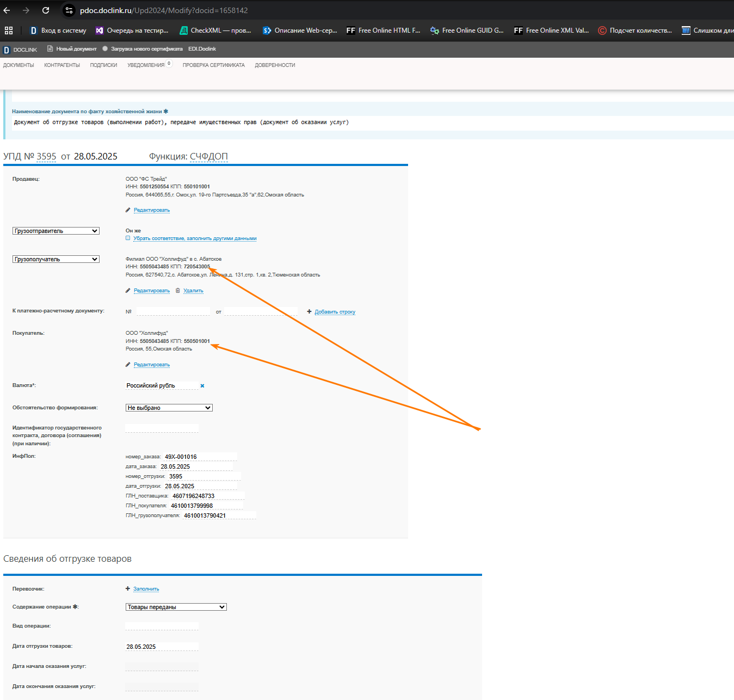The image size is (734, 700).
Task: Click function value СЧФДОП
Action: pyautogui.click(x=209, y=157)
